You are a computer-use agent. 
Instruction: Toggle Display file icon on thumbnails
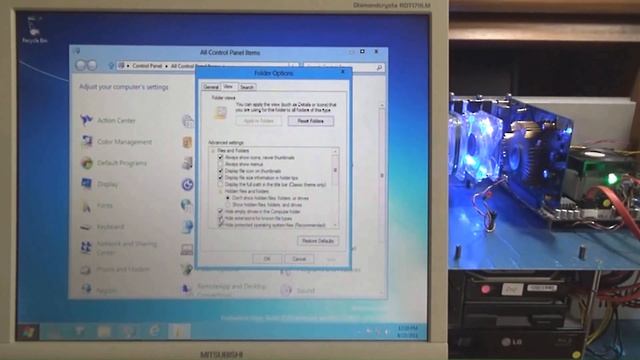tap(220, 171)
